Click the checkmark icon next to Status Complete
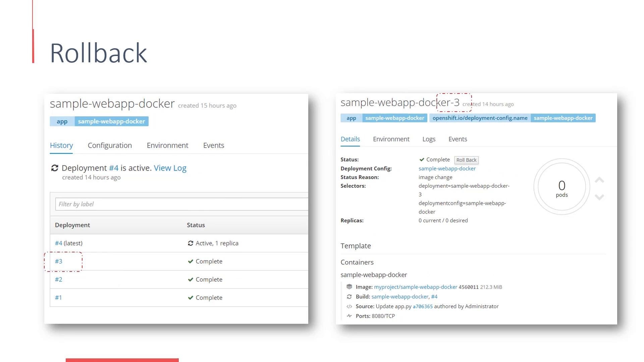 pyautogui.click(x=422, y=160)
